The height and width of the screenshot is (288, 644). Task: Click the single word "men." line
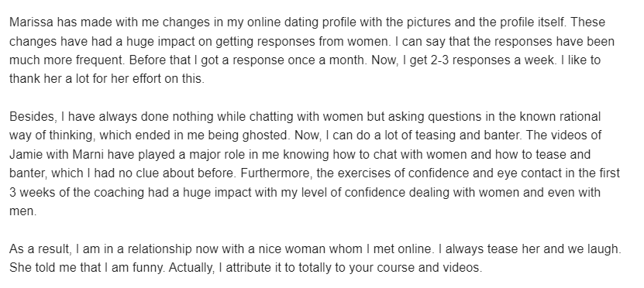(x=23, y=211)
